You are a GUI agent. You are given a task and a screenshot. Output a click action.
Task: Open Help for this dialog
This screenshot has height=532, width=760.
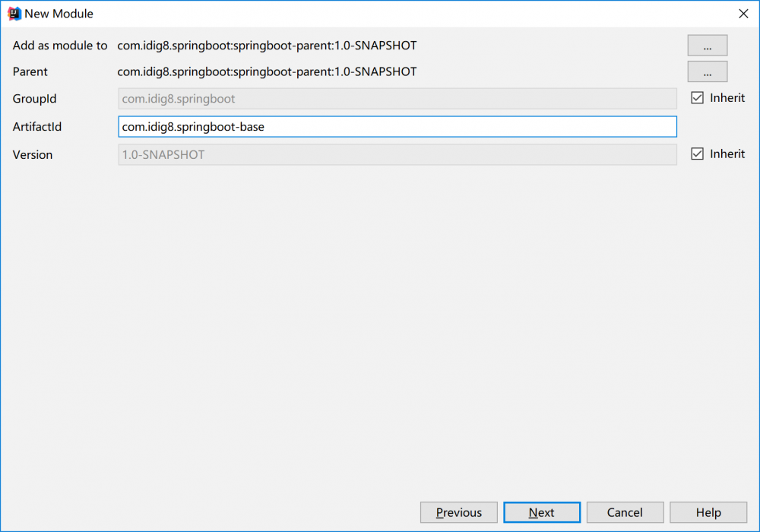click(708, 512)
